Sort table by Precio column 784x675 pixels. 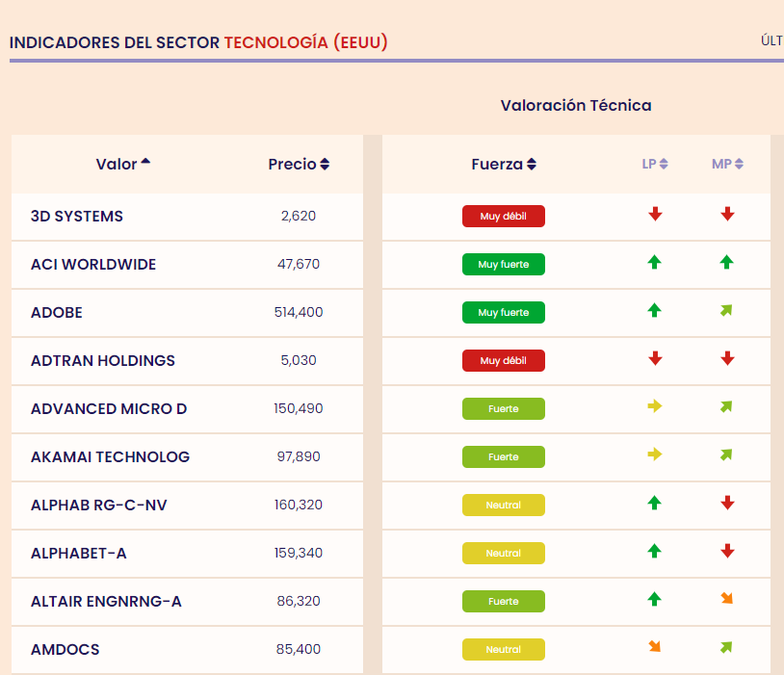pos(299,164)
